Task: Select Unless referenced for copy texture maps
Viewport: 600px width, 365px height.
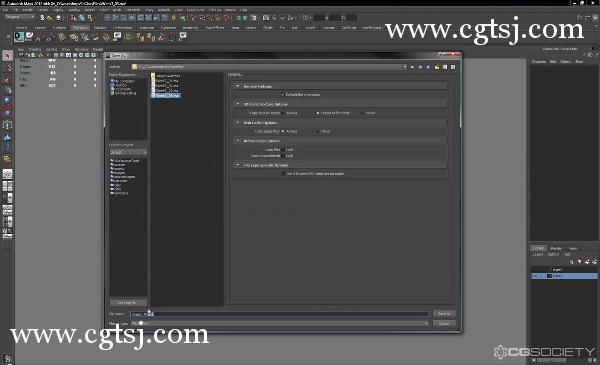Action: (x=318, y=113)
